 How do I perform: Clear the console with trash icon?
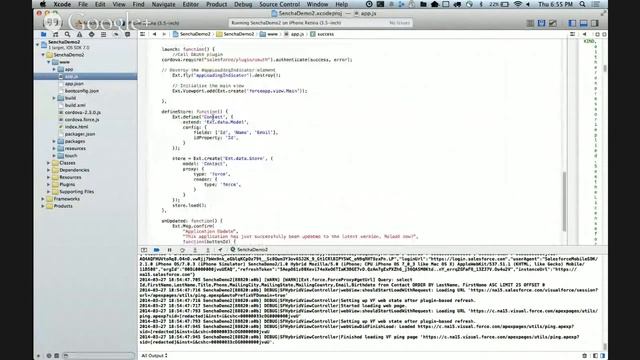[x=584, y=356]
